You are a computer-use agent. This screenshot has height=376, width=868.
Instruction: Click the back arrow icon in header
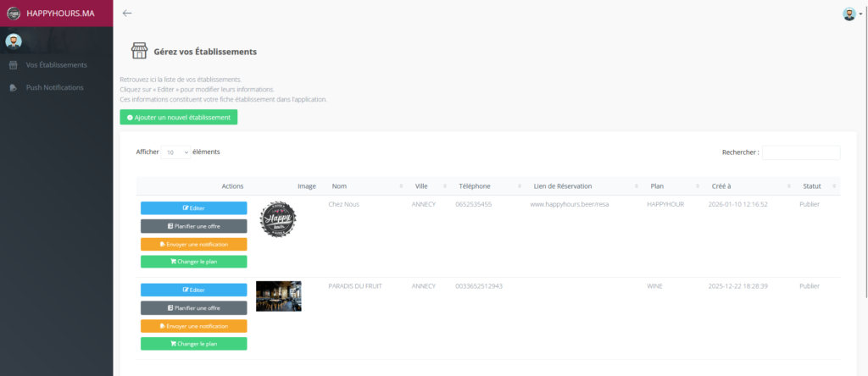tap(127, 13)
